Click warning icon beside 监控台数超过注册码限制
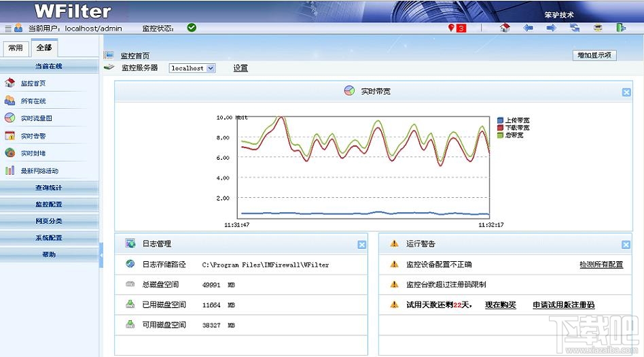Image resolution: width=644 pixels, height=357 pixels. pyautogui.click(x=394, y=284)
